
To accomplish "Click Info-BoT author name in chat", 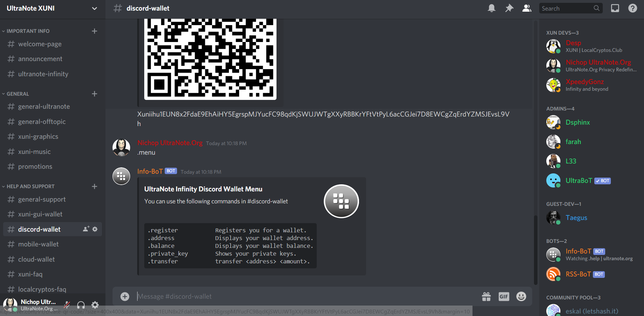I will click(x=150, y=172).
